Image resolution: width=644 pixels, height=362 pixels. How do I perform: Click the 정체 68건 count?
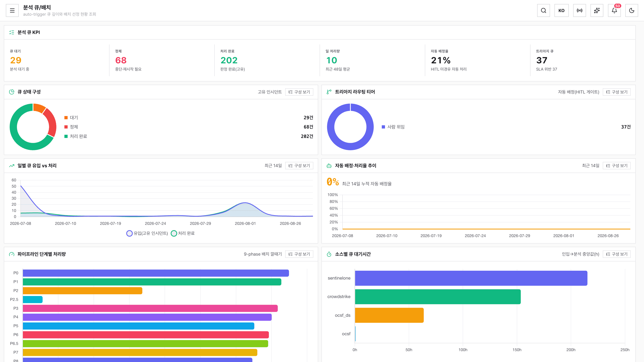308,127
